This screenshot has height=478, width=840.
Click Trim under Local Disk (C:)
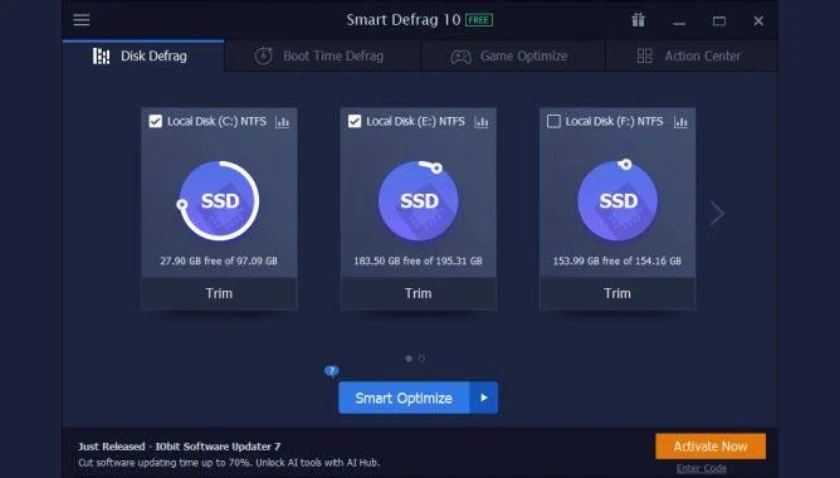pyautogui.click(x=219, y=293)
